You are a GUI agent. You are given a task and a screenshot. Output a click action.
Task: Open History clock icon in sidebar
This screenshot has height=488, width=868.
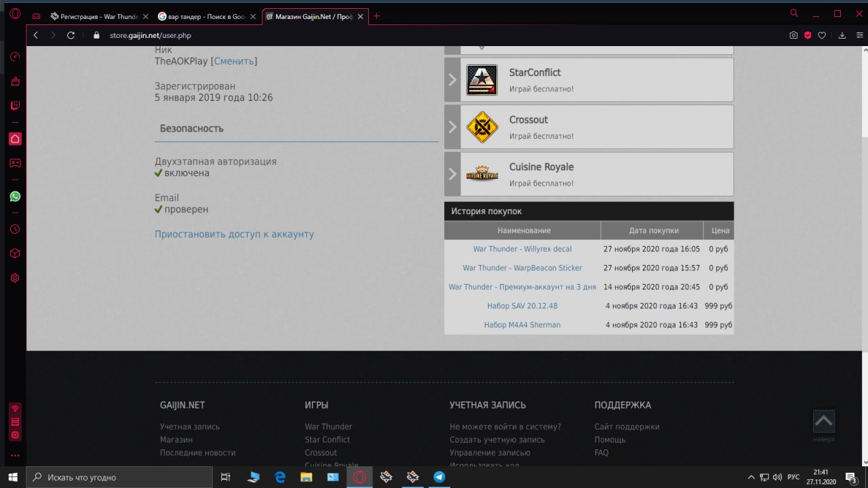15,229
